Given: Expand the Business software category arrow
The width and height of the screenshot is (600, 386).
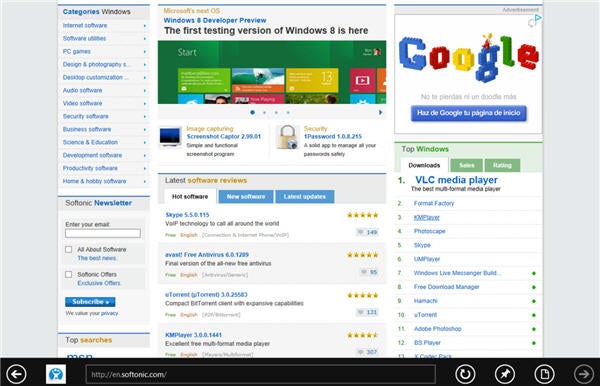Looking at the screenshot, I should [145, 129].
